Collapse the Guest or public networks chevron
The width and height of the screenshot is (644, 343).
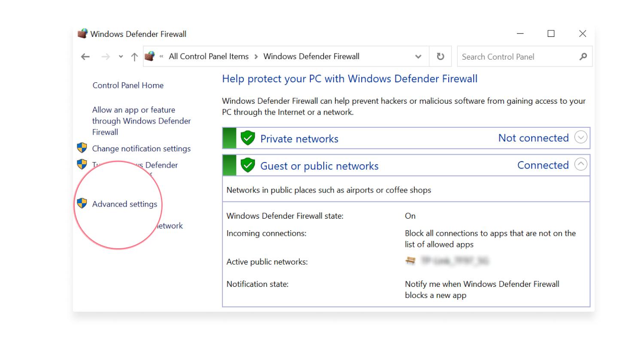coord(580,164)
